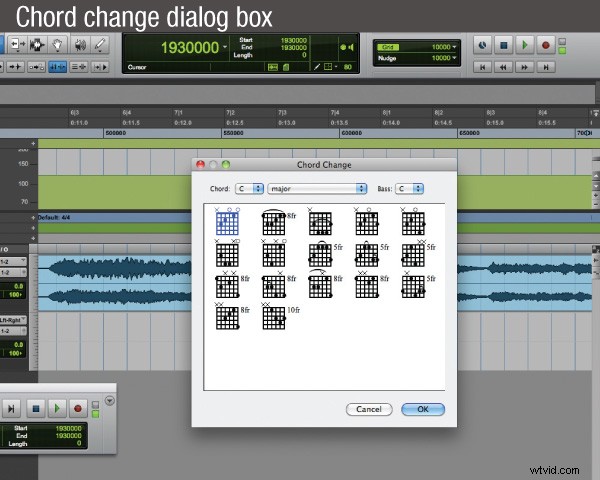Click the End value in floating transport

pos(68,436)
